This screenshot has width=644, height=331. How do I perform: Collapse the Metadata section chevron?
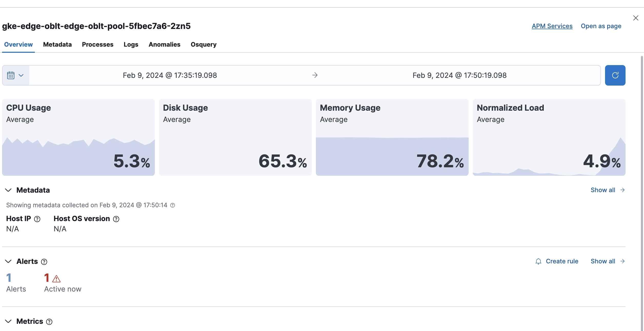coord(9,190)
